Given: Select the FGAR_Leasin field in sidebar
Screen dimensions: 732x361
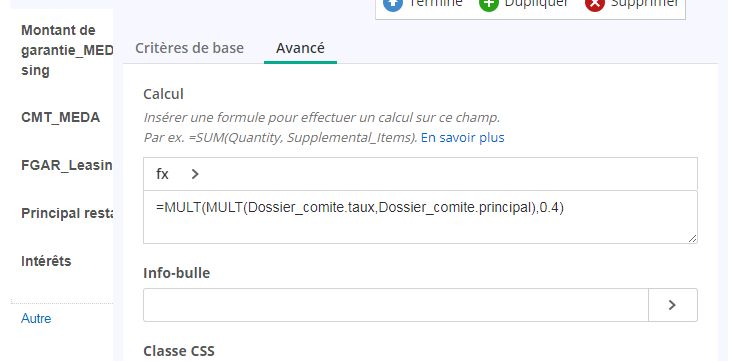Looking at the screenshot, I should [67, 165].
